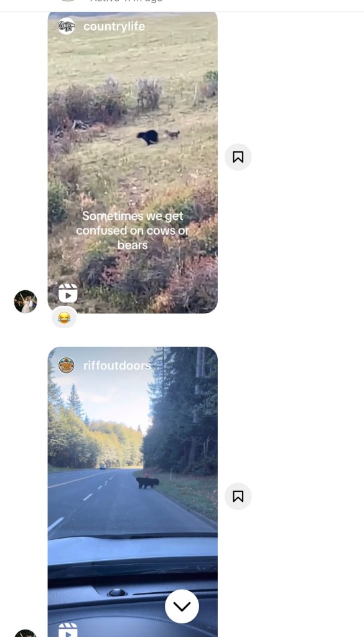The image size is (364, 637).
Task: Open the partial sender avatar at bottom edge
Action: coord(26,633)
